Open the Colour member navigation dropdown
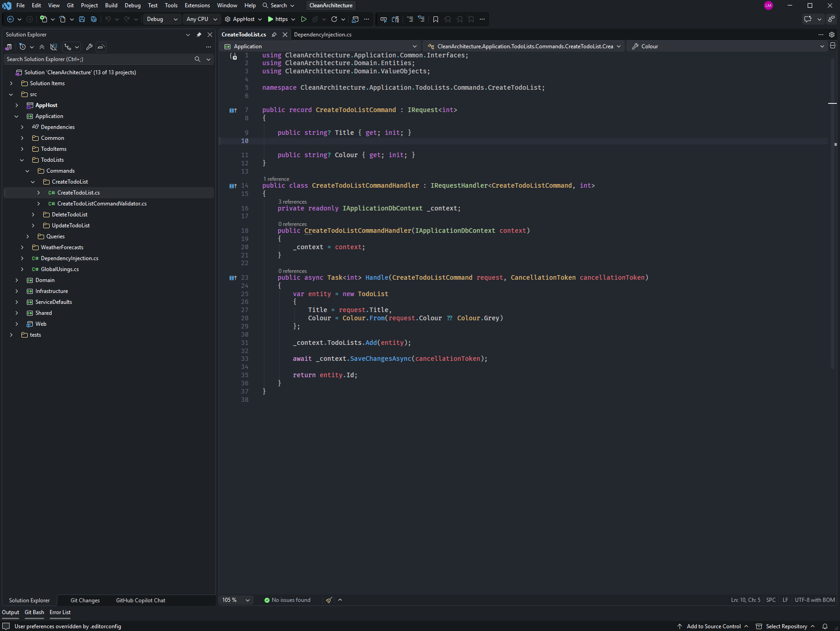 (727, 46)
